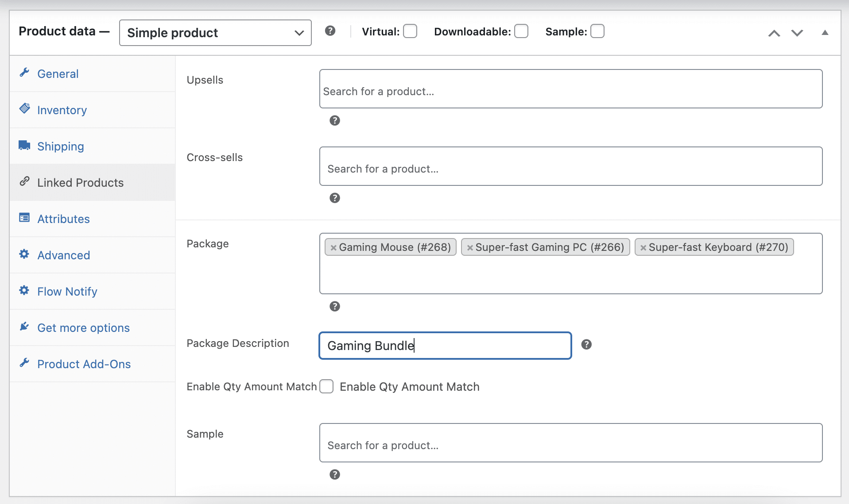Click the help icon below Package field
Viewport: 849px width, 504px height.
[335, 306]
